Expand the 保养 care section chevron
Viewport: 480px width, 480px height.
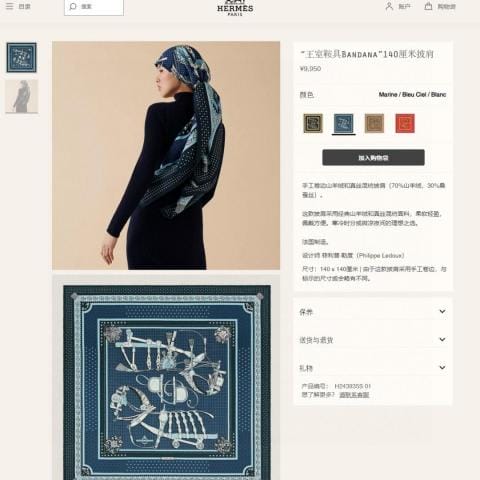pos(442,311)
